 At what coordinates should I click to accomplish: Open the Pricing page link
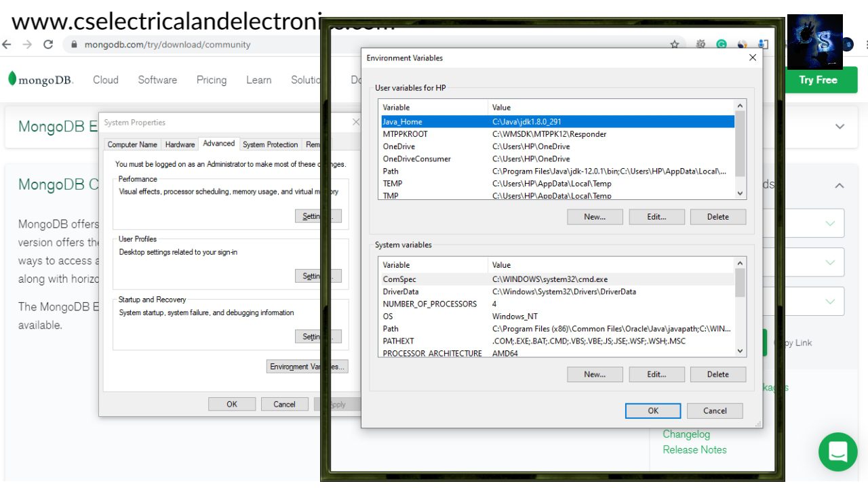(x=212, y=80)
